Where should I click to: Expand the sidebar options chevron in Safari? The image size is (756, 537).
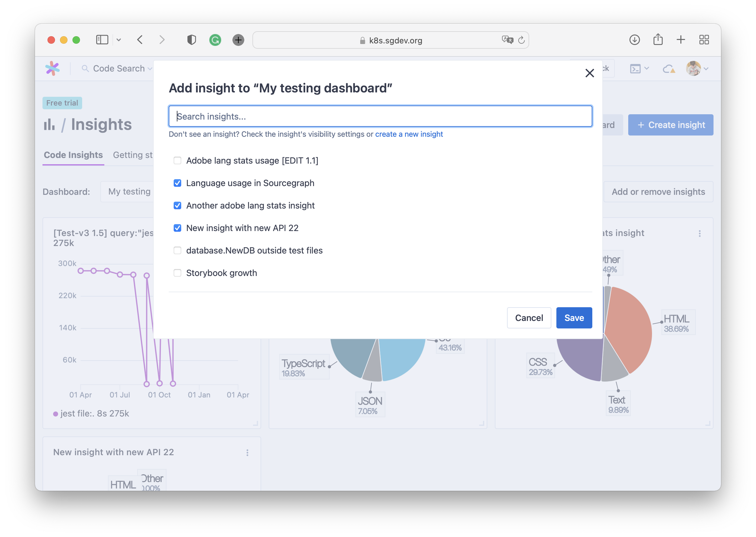(x=119, y=40)
